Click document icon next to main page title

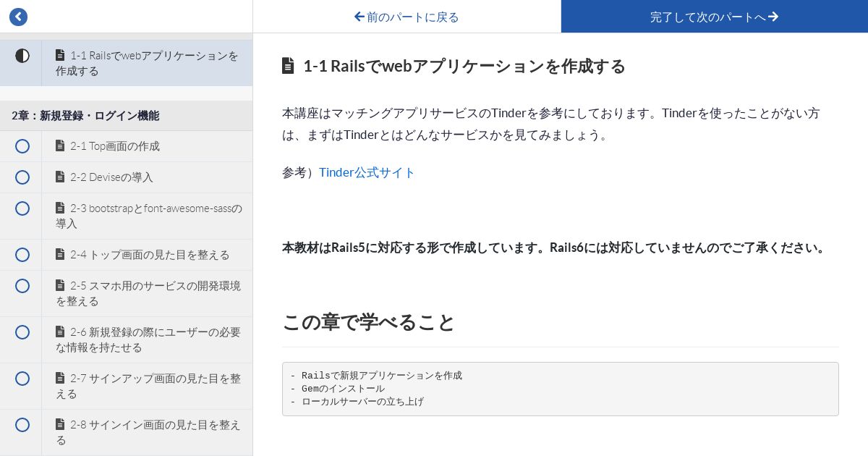(x=288, y=66)
